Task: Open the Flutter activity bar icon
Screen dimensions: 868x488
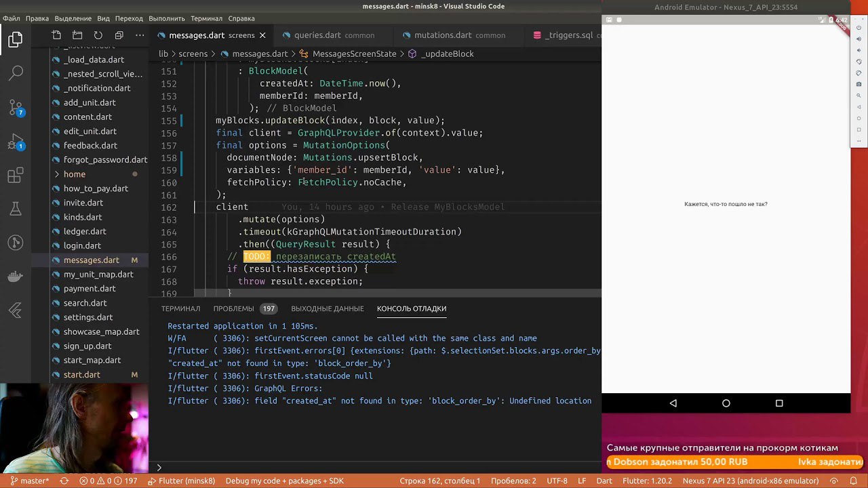Action: pyautogui.click(x=16, y=310)
